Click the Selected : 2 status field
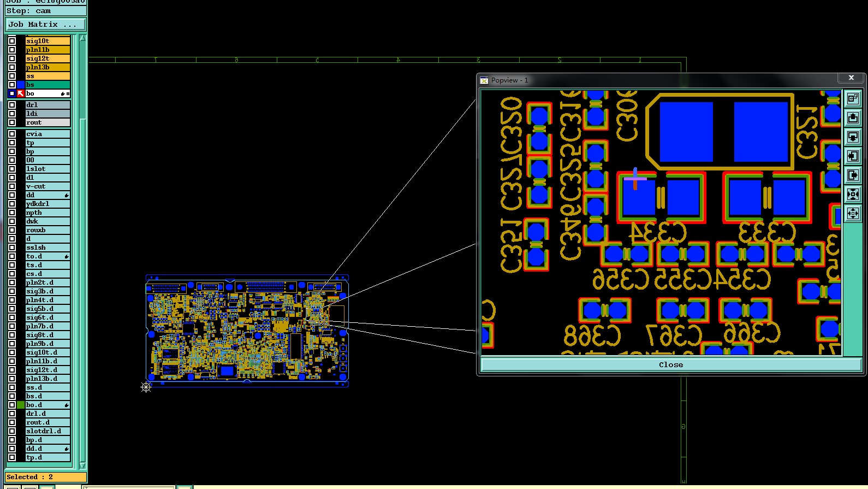This screenshot has width=868, height=489. point(45,477)
